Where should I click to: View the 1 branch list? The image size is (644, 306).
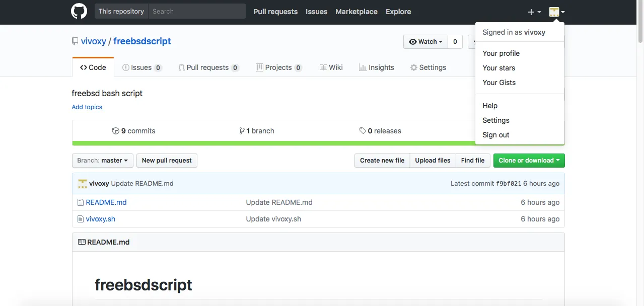pos(257,131)
